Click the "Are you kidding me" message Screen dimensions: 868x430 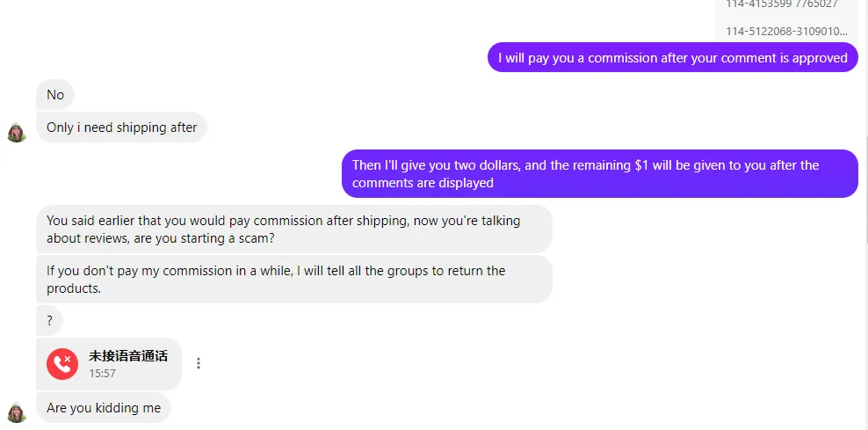(104, 408)
